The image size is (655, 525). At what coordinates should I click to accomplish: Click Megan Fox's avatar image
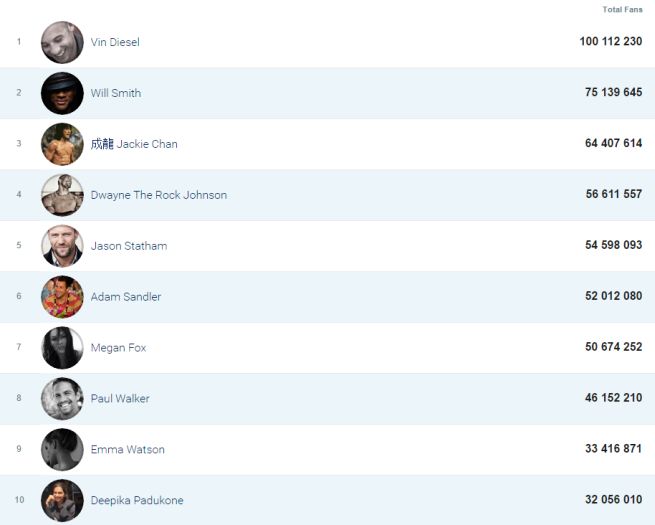[62, 348]
